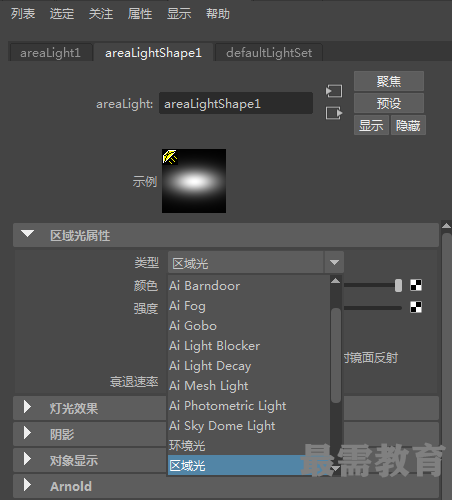Click the output connection arrow icon
This screenshot has width=452, height=500.
334,113
